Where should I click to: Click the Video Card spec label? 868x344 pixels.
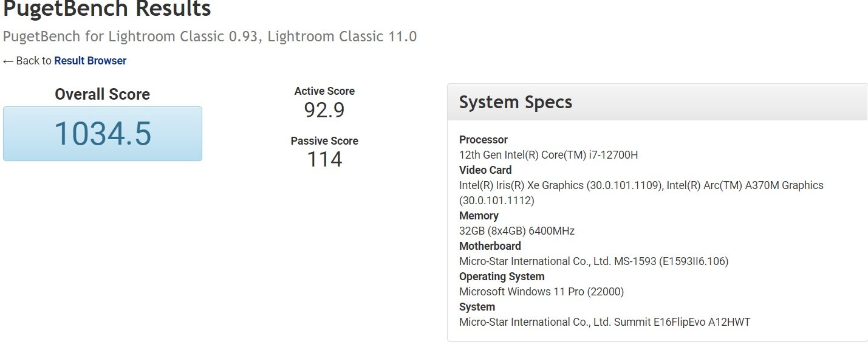485,170
